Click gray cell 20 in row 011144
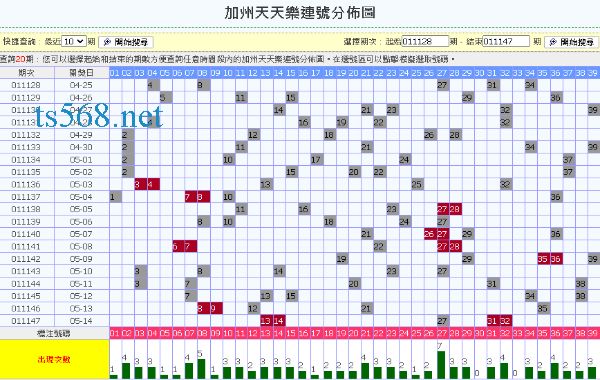The image size is (600, 380). tap(354, 284)
